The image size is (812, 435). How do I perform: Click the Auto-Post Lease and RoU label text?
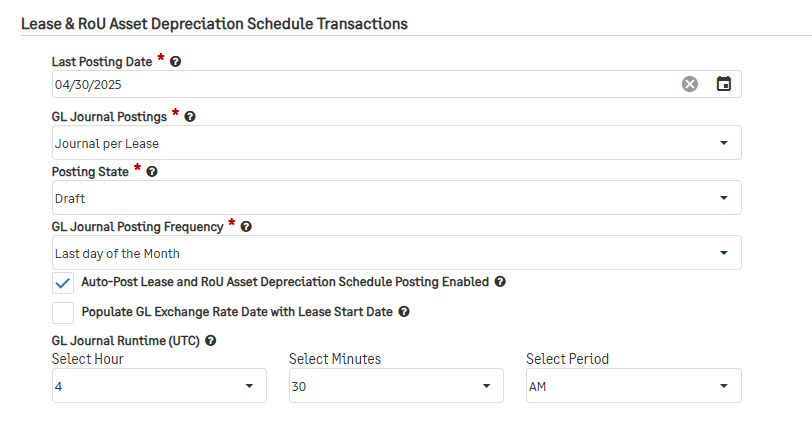pyautogui.click(x=285, y=282)
